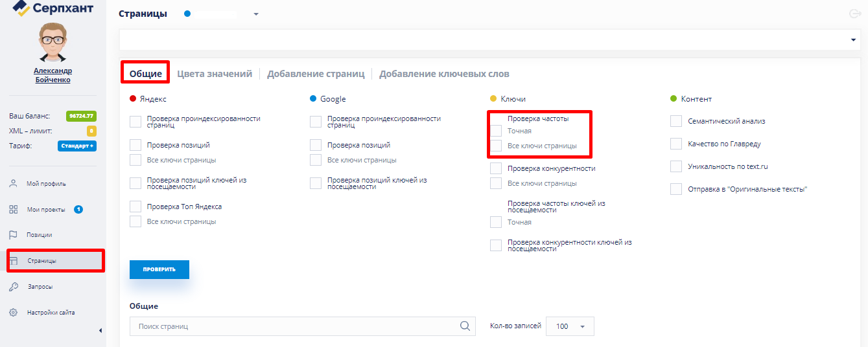868x347 pixels.
Task: Click the Мои проекты grid icon
Action: 13,210
